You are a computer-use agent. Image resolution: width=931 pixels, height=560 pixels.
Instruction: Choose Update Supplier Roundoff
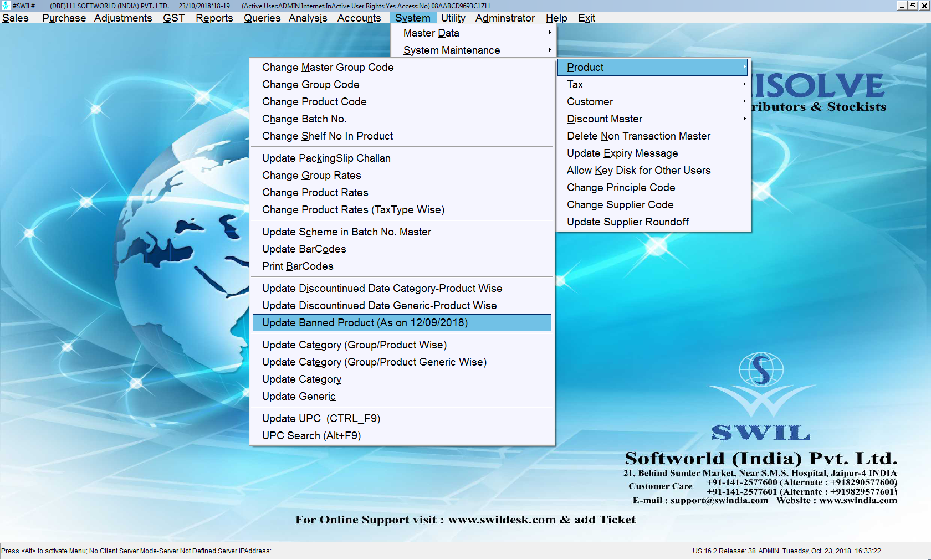653,222
